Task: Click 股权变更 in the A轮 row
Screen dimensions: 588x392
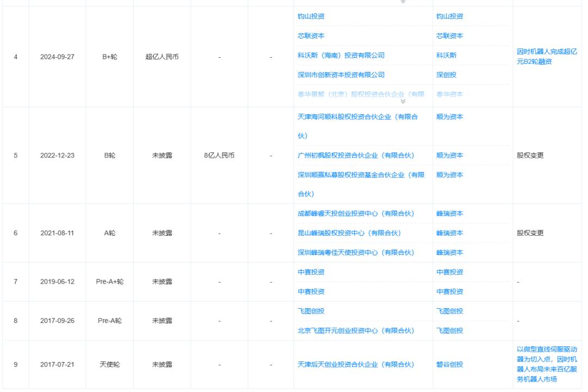Action: click(x=530, y=233)
